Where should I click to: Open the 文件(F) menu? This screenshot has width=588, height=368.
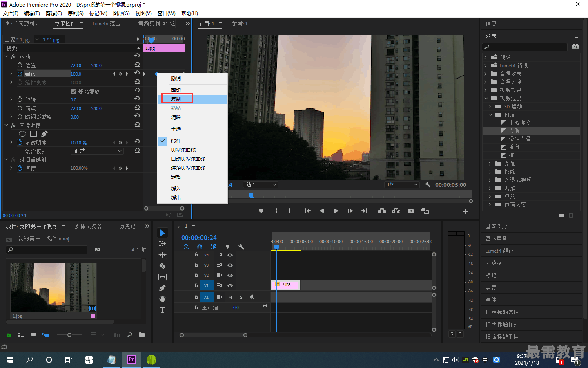10,13
